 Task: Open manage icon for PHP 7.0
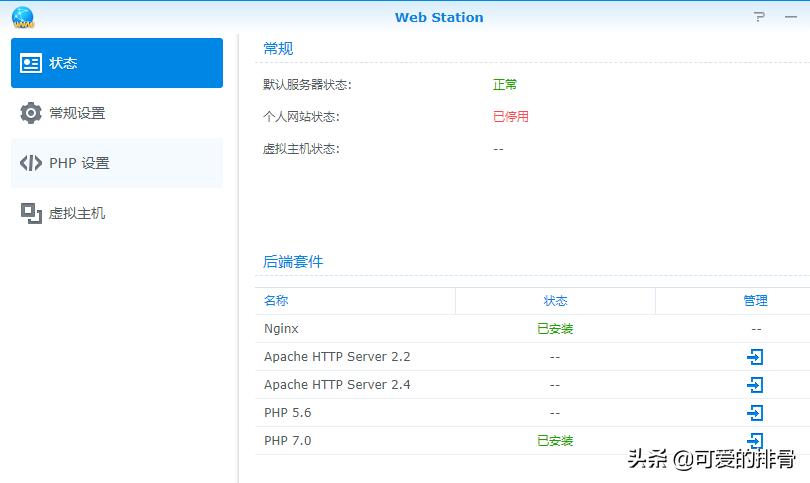tap(755, 440)
